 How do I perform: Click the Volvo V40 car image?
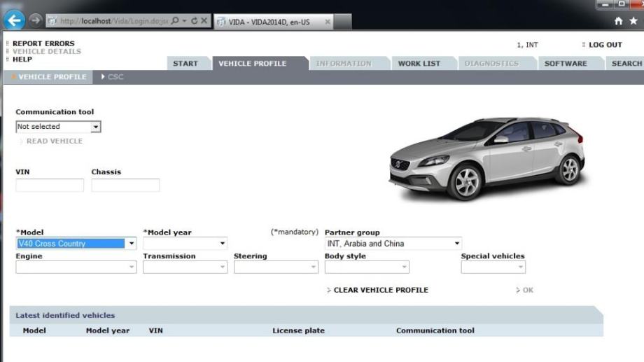tap(486, 160)
